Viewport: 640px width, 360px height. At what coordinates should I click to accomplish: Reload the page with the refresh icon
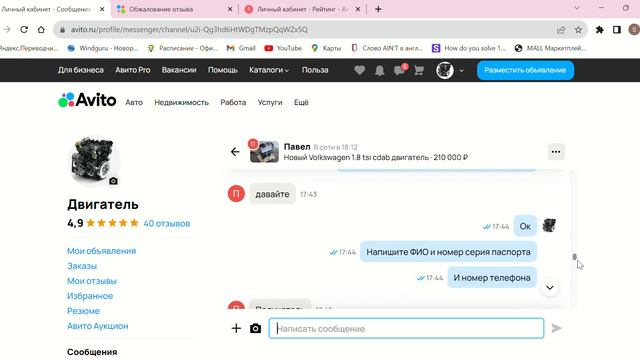tap(24, 29)
